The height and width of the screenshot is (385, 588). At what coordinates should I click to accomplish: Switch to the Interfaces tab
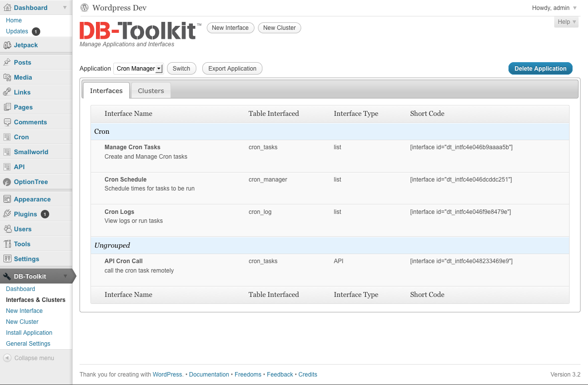[x=106, y=91]
